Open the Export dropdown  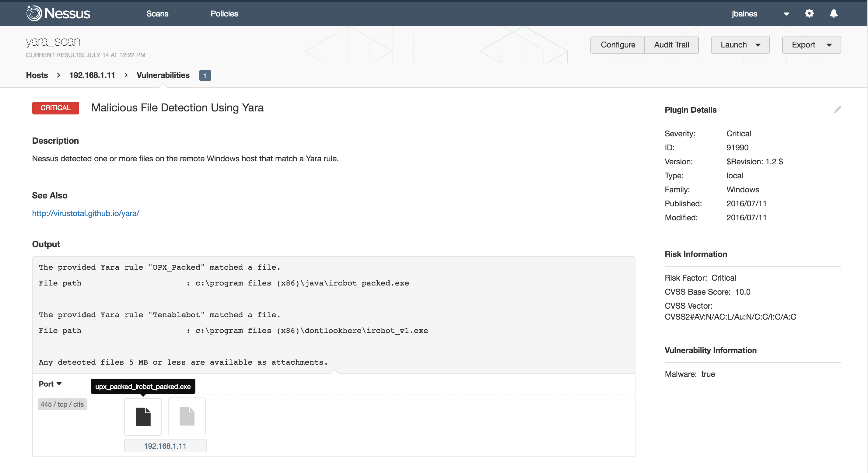click(x=811, y=45)
